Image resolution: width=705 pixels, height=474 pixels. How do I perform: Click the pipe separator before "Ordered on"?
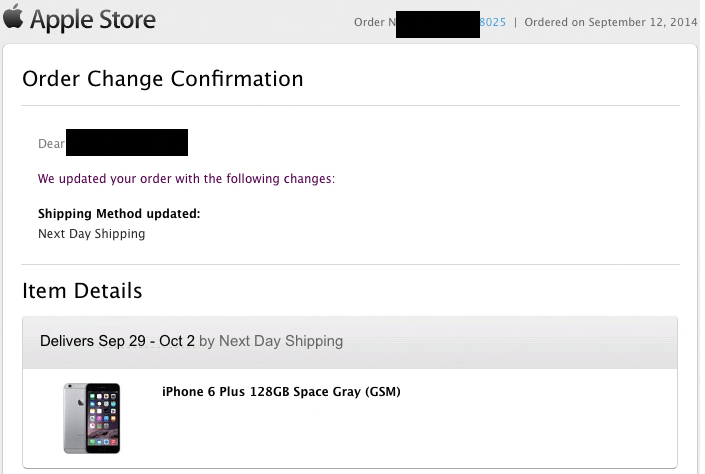click(516, 23)
